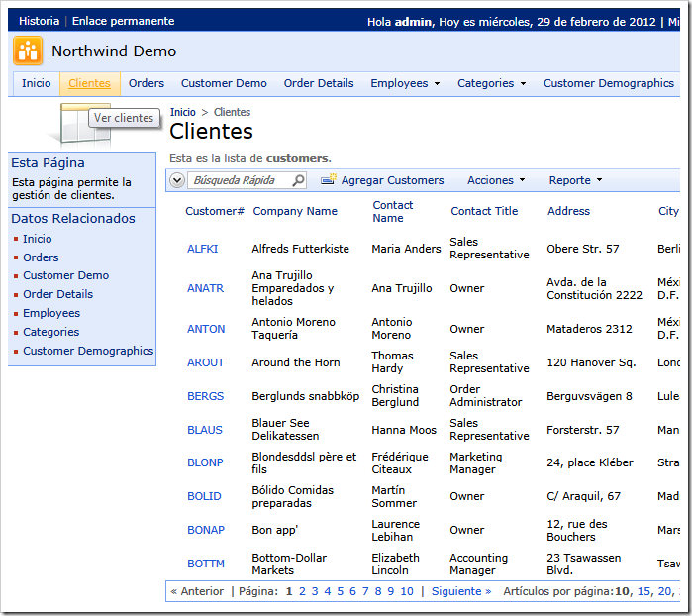Open the Reporte dropdown
692x616 pixels.
point(575,180)
